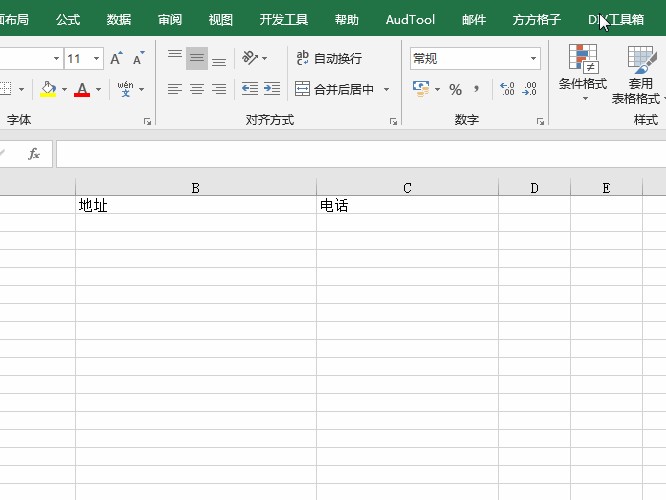Select column C header
Image resolution: width=666 pixels, height=500 pixels.
[407, 188]
